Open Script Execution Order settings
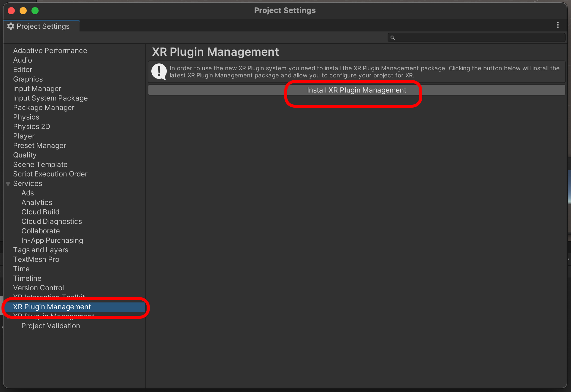The image size is (571, 392). (x=50, y=174)
